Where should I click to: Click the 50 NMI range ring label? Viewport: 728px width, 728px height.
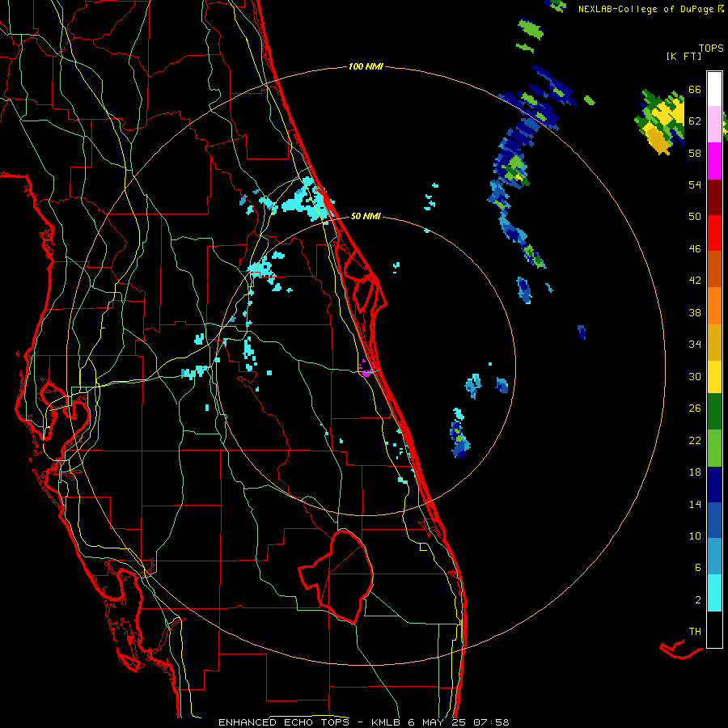tap(366, 216)
